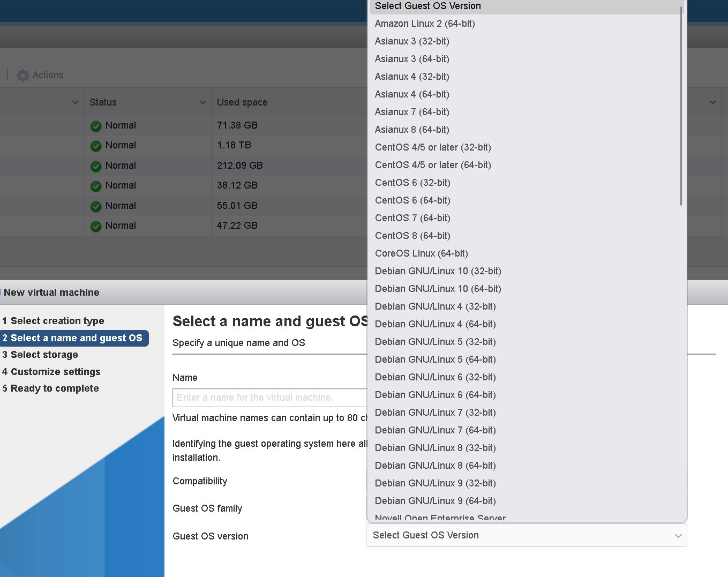Select Debian GNU/Linux 10 (64-bit)
This screenshot has width=728, height=577.
point(438,289)
